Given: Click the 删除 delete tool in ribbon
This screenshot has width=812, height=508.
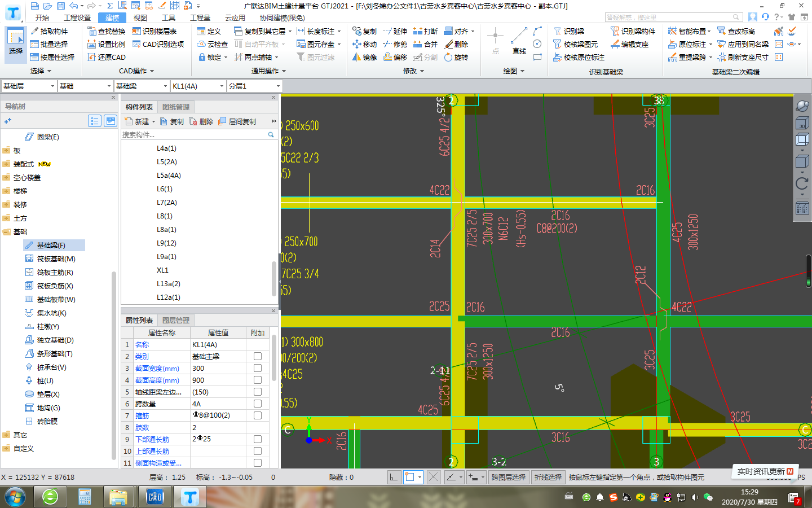Looking at the screenshot, I should pos(456,44).
